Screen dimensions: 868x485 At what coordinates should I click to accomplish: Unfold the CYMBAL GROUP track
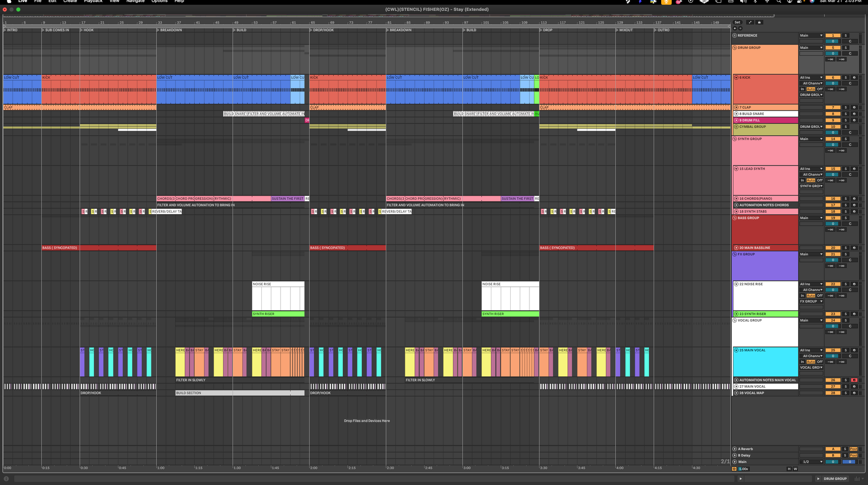[x=736, y=127]
